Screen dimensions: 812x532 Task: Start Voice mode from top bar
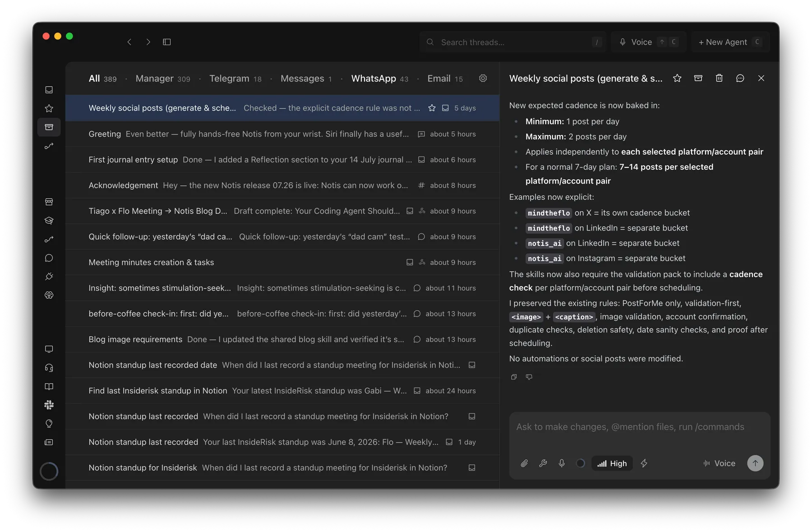coord(648,42)
